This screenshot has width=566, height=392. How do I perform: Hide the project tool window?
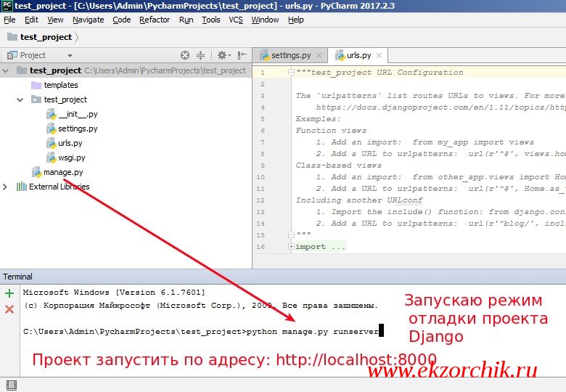(x=242, y=55)
